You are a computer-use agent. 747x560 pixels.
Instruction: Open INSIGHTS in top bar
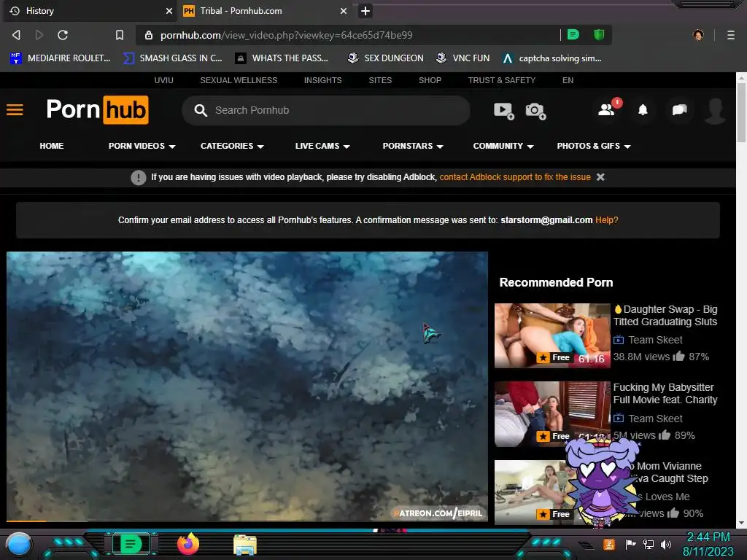322,80
